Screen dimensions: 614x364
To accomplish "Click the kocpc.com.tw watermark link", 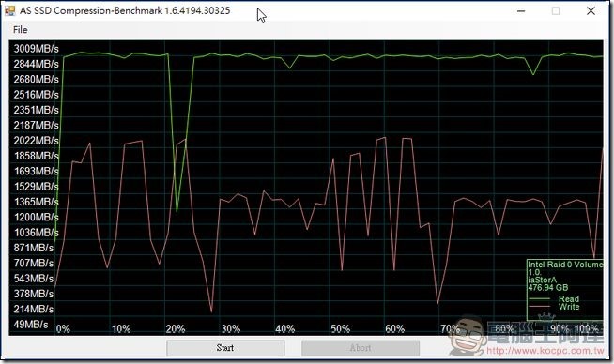I will [545, 351].
